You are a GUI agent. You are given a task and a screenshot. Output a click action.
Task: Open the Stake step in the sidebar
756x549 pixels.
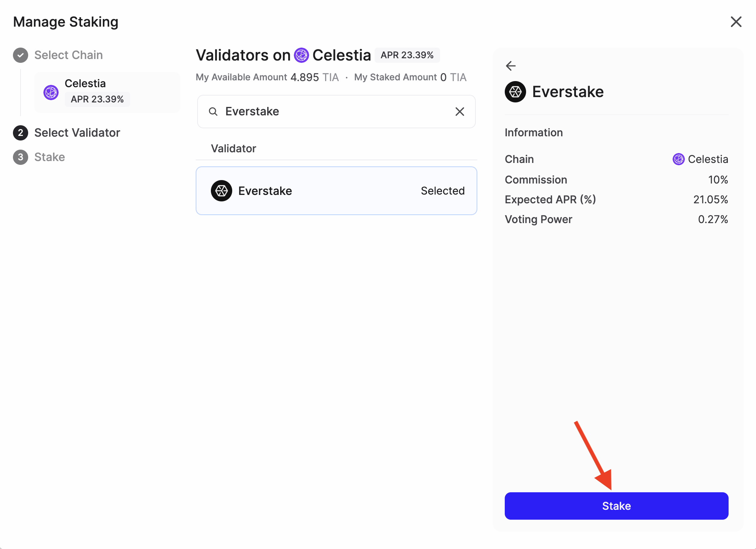(49, 157)
